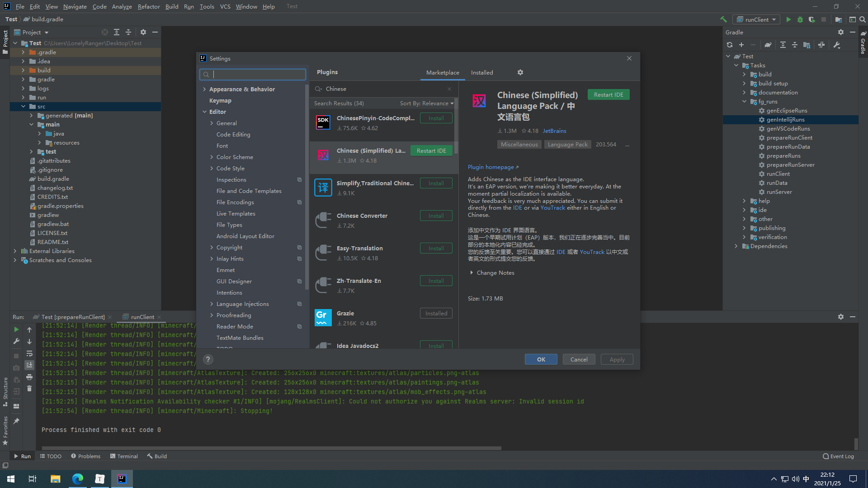Image resolution: width=868 pixels, height=488 pixels.
Task: Expand the Change Notes section
Action: click(x=472, y=273)
